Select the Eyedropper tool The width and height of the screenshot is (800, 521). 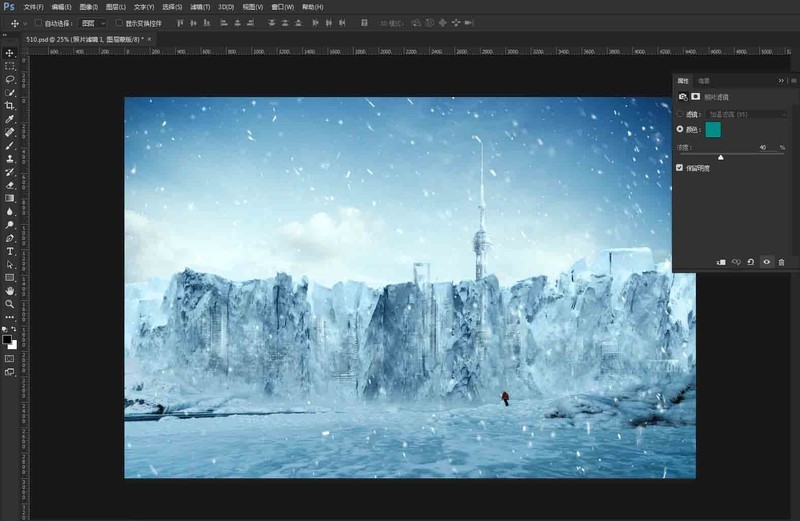tap(10, 119)
